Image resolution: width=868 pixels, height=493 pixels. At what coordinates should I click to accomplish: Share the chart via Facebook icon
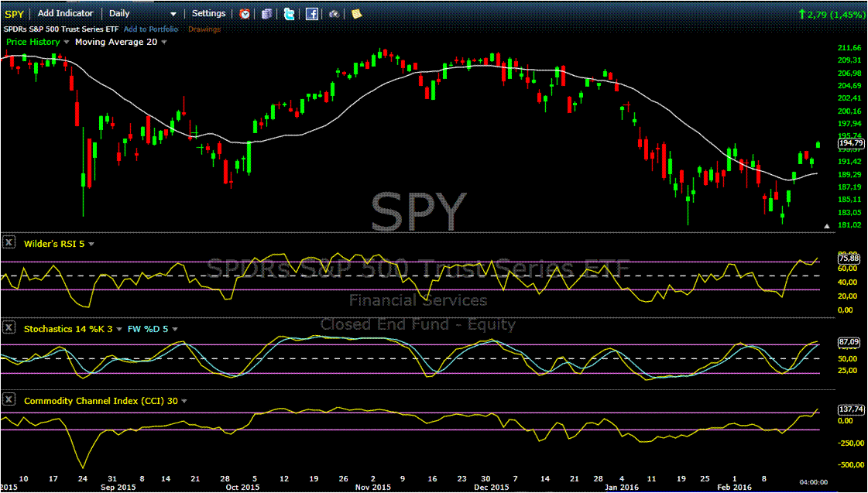tap(312, 14)
